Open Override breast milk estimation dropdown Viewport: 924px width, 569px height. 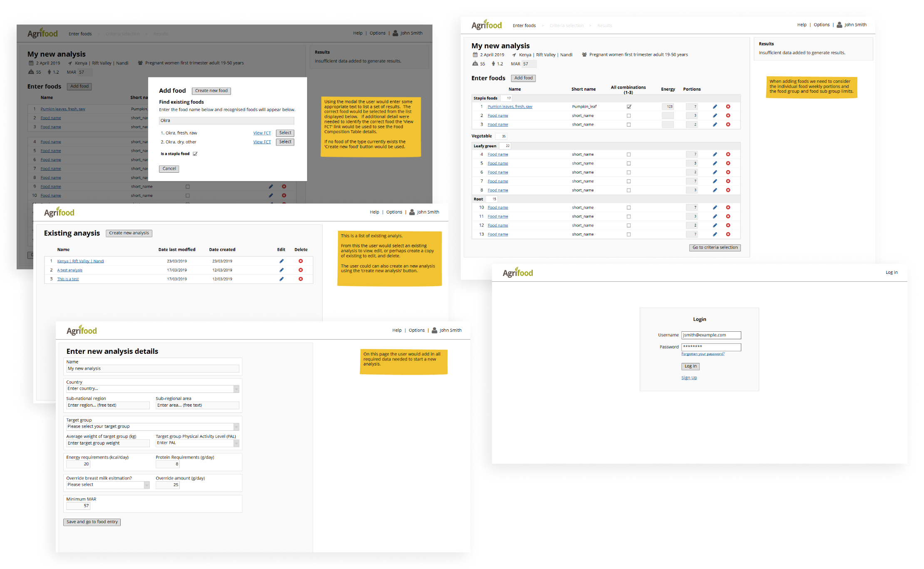point(147,485)
